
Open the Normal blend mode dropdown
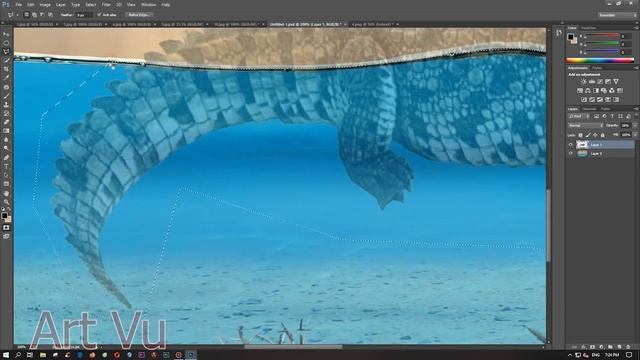[586, 126]
